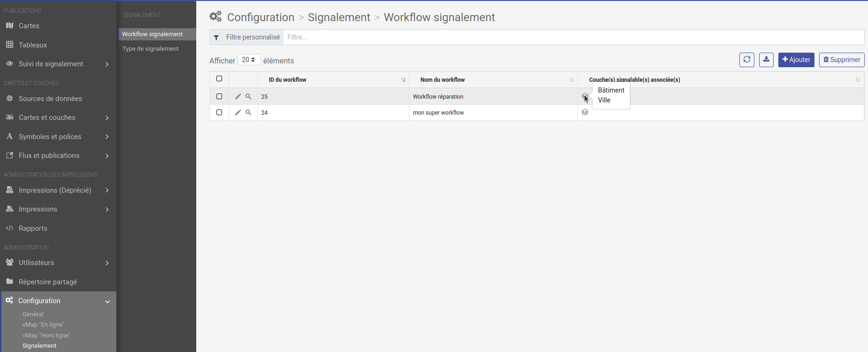Click the Cartes map icon in sidebar
Image resolution: width=868 pixels, height=352 pixels.
9,25
